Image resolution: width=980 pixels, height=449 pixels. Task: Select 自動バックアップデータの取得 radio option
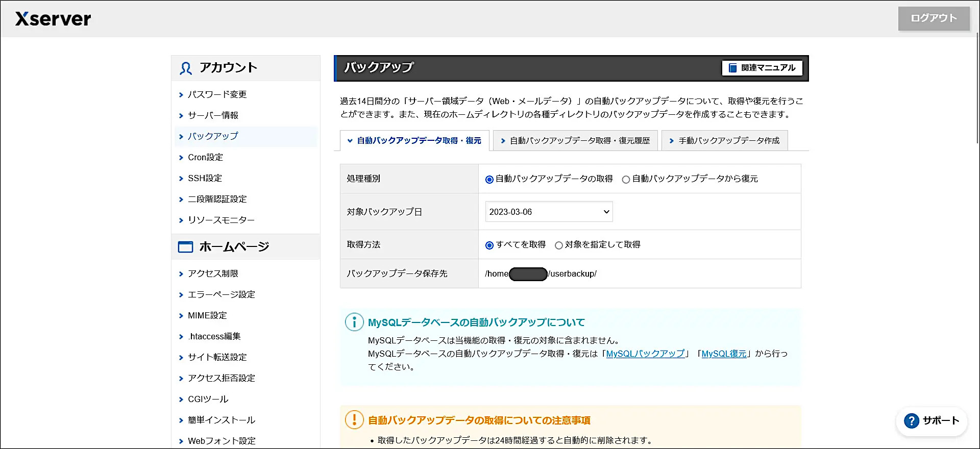click(489, 180)
